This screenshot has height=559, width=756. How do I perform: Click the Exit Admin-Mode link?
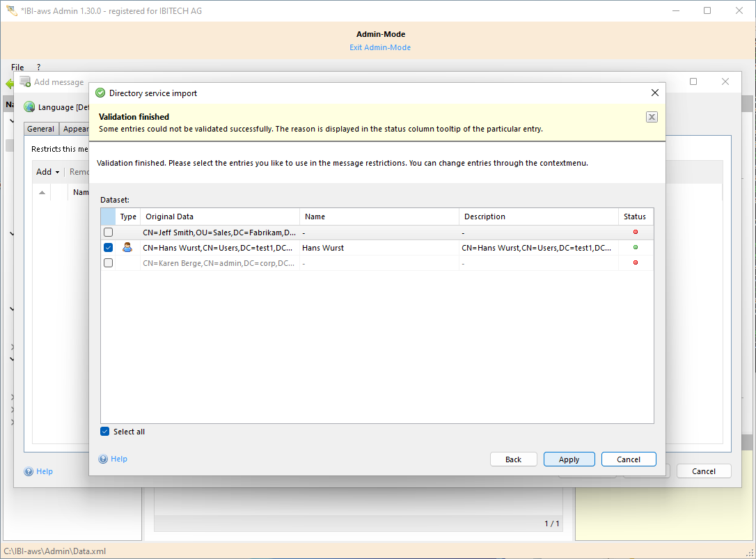380,47
